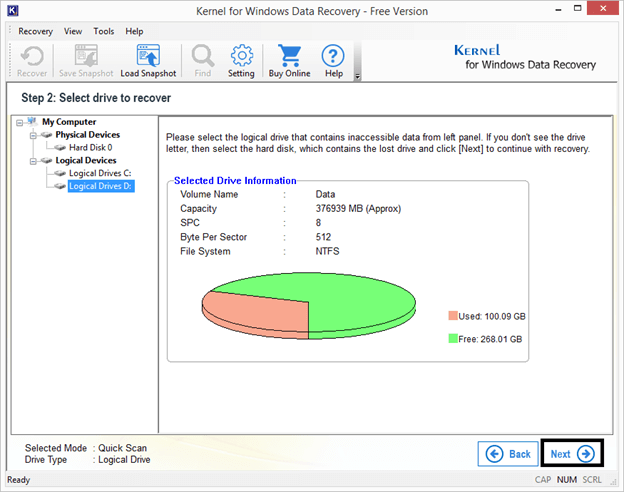
Task: Select Physical Devices tree item
Action: click(x=88, y=135)
